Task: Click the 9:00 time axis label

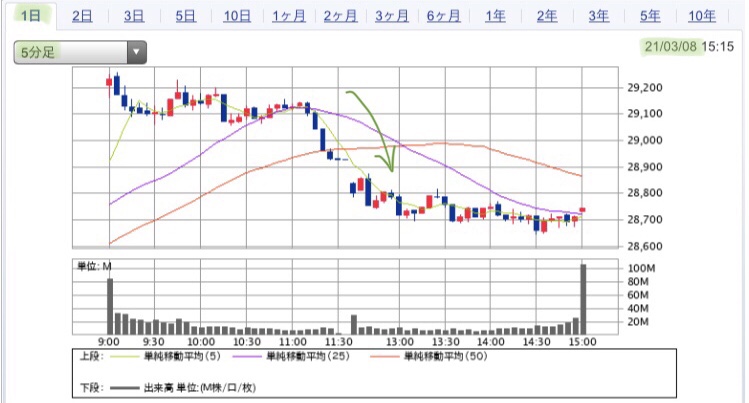Action: (109, 342)
